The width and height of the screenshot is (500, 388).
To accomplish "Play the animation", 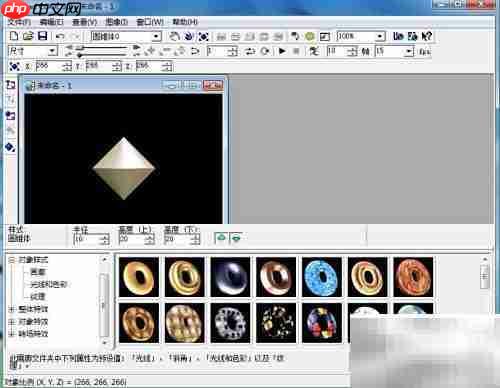I will coord(282,51).
